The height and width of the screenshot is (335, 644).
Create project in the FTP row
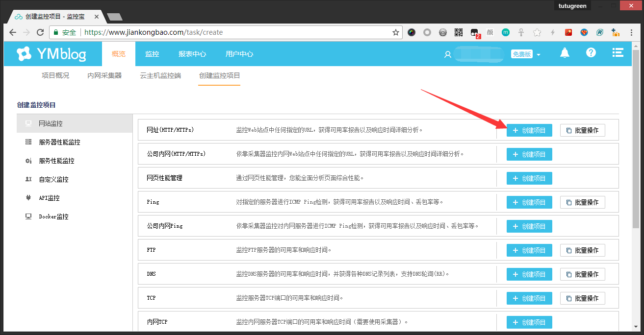[x=529, y=250]
